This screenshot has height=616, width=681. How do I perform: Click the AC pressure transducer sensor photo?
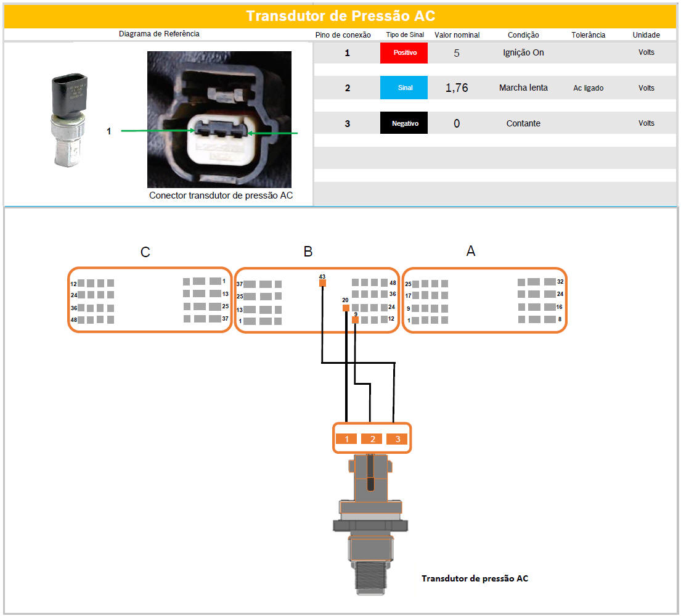pos(69,120)
